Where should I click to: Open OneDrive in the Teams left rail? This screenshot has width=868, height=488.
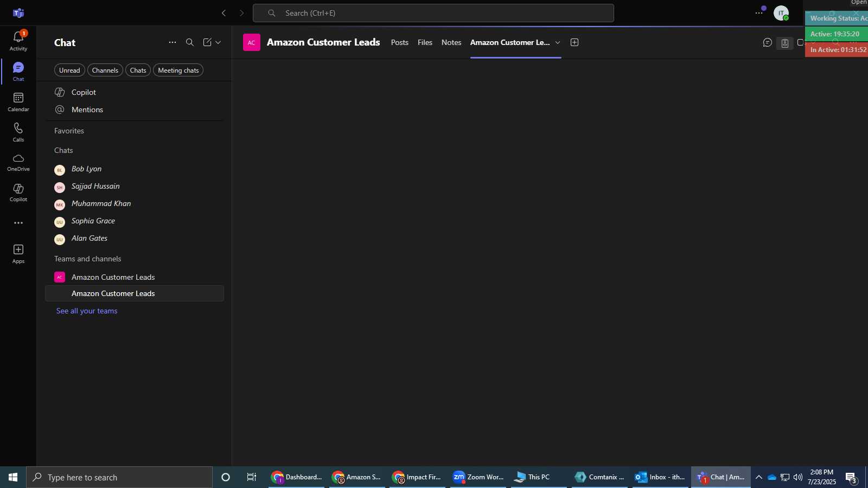coord(18,162)
